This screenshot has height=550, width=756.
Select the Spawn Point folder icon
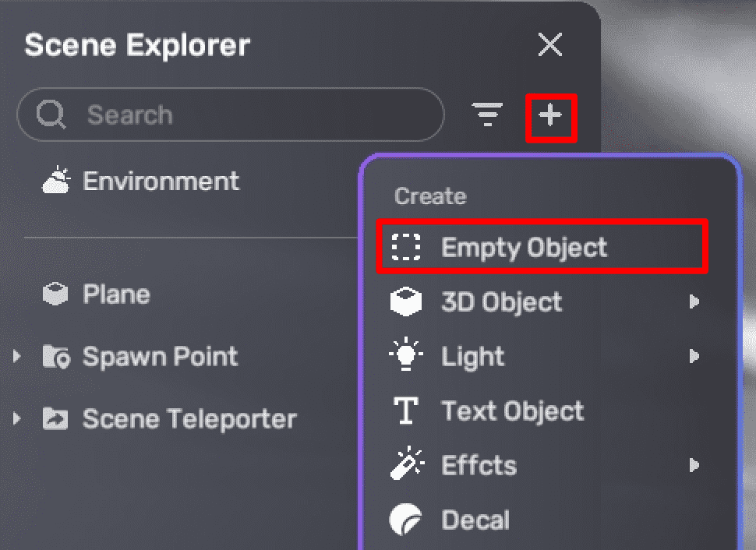[56, 357]
